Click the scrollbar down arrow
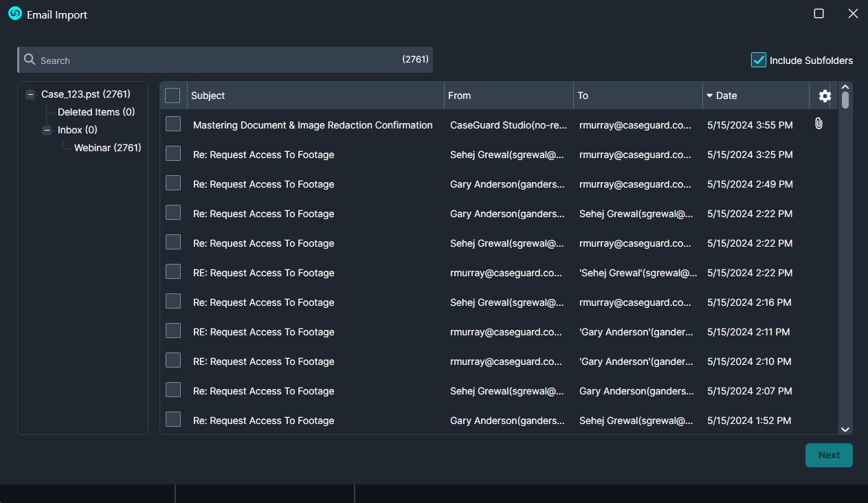This screenshot has height=503, width=868. [845, 429]
